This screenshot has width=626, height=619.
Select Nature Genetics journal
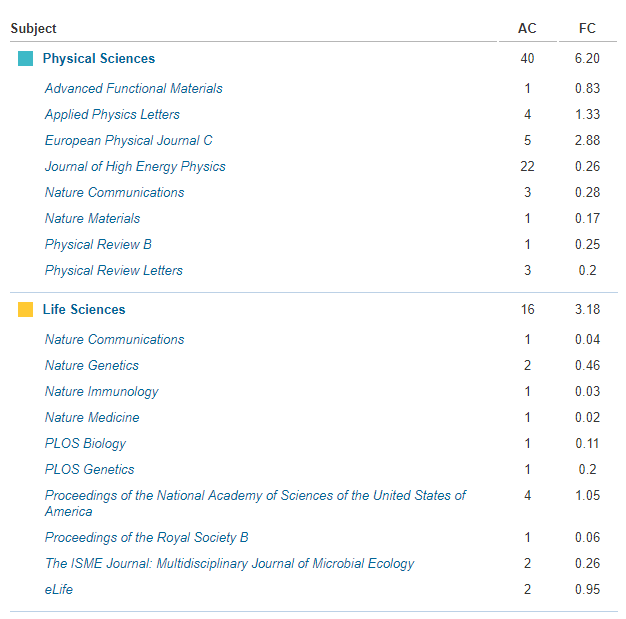click(92, 365)
